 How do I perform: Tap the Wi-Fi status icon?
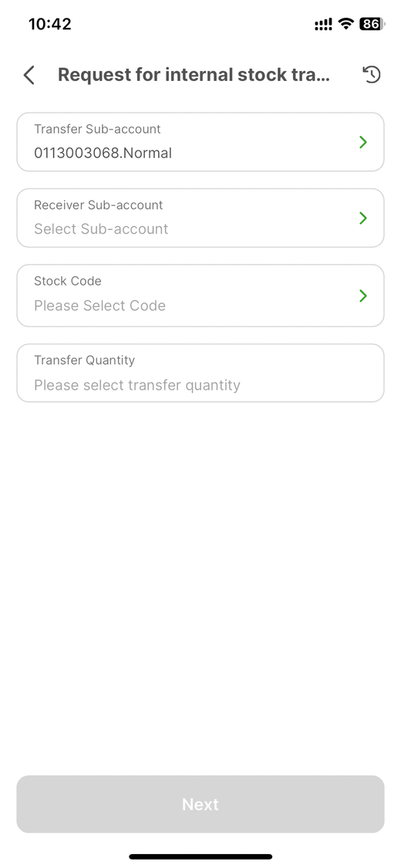pos(346,24)
